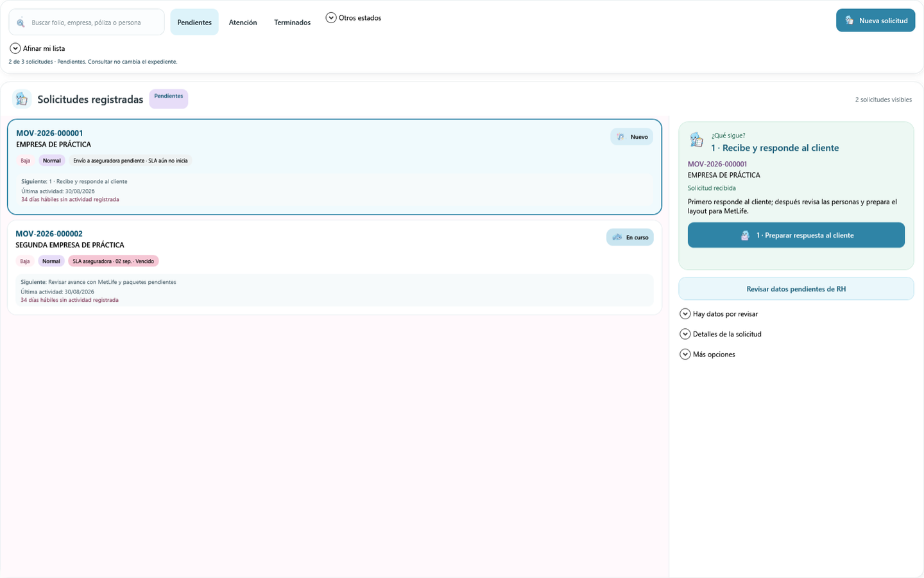
Task: Click the Pendientes chip beside Solicitudes registradas
Action: (x=169, y=99)
